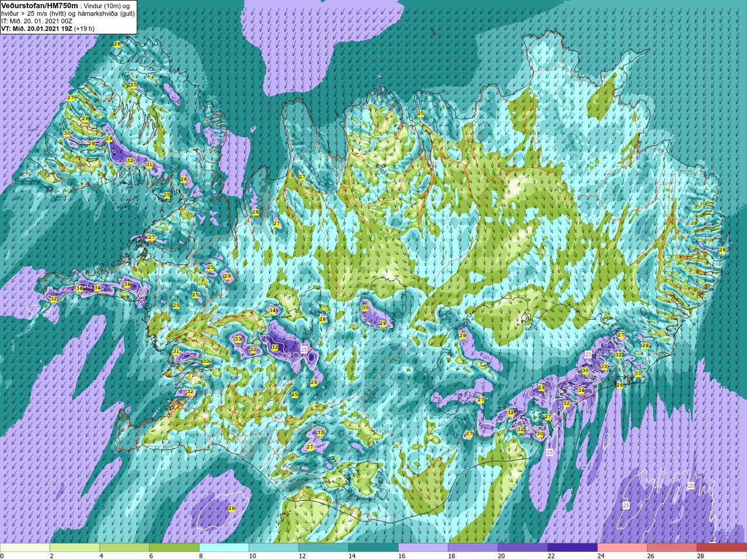Choose the 12–14 m/s teal legend swatch

pos(323,548)
